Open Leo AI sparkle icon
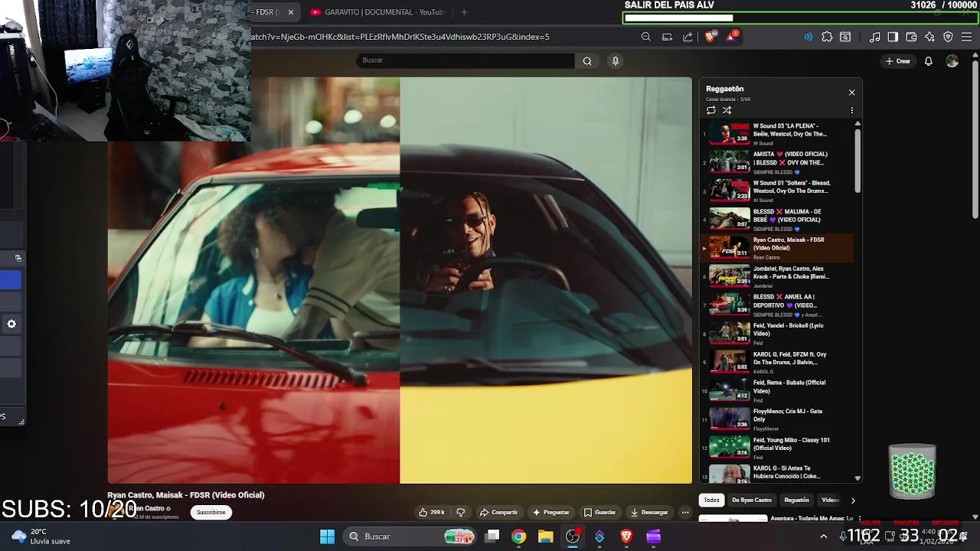 (x=929, y=37)
